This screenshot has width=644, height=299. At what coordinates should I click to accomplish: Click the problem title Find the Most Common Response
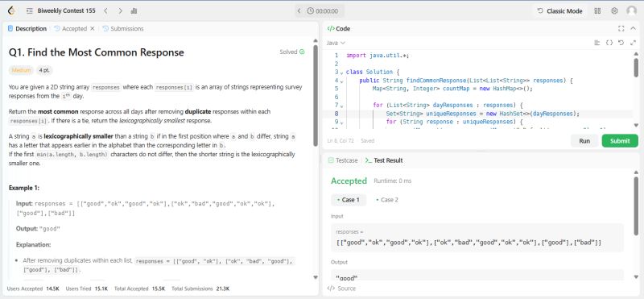coord(96,52)
